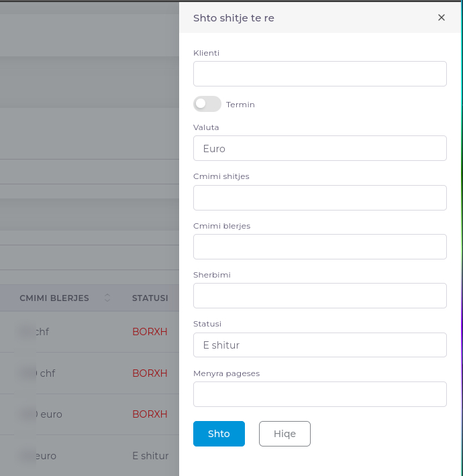The image size is (463, 476).
Task: Click the blue Shto button
Action: pos(219,434)
